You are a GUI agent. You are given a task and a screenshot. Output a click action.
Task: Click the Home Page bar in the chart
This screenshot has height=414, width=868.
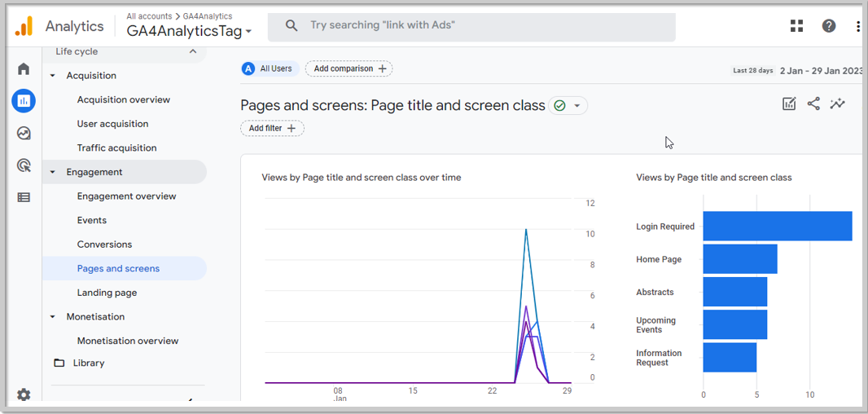pos(740,259)
